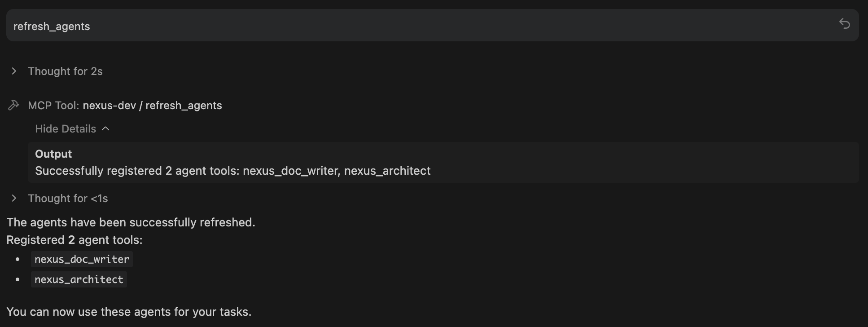Screen dimensions: 868x327
Task: Click the nexus_architect code chip
Action: (79, 279)
